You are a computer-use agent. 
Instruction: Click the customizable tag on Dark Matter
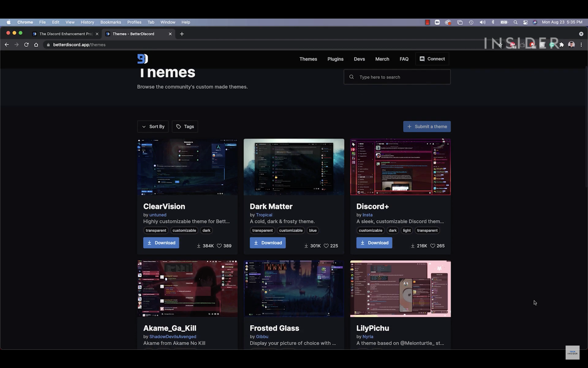[291, 230]
